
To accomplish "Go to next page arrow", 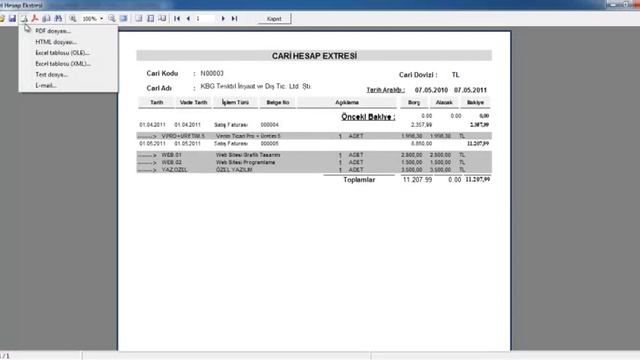I will click(x=223, y=18).
